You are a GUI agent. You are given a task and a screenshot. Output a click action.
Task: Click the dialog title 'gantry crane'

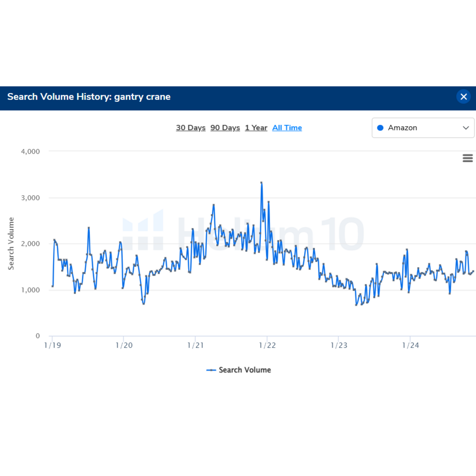click(x=142, y=97)
